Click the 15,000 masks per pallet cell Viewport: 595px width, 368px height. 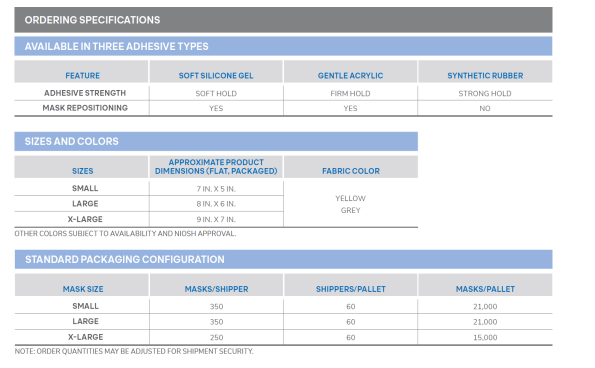(x=485, y=337)
